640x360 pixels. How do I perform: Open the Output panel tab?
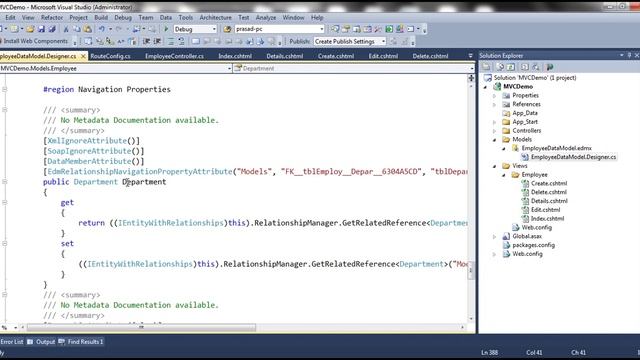41,342
